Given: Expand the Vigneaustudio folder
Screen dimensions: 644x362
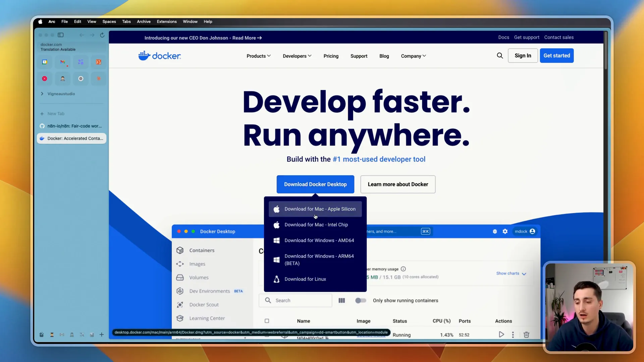Looking at the screenshot, I should click(42, 94).
